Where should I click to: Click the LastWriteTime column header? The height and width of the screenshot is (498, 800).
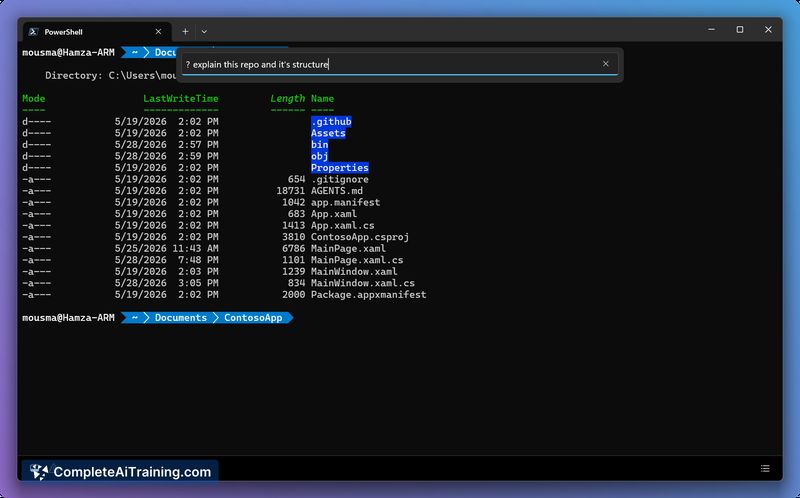(181, 98)
